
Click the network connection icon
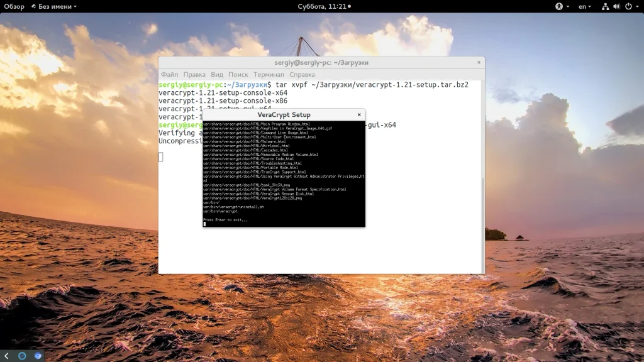(605, 6)
